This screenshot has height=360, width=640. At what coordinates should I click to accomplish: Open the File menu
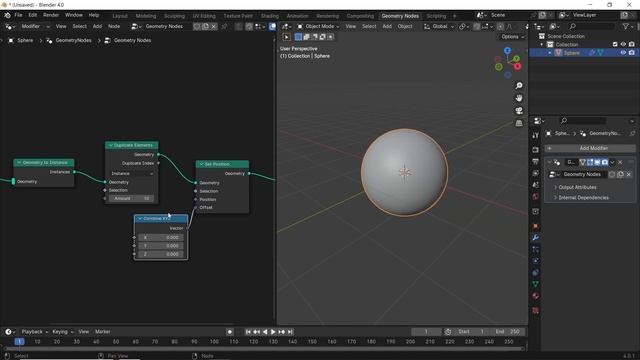pos(18,15)
